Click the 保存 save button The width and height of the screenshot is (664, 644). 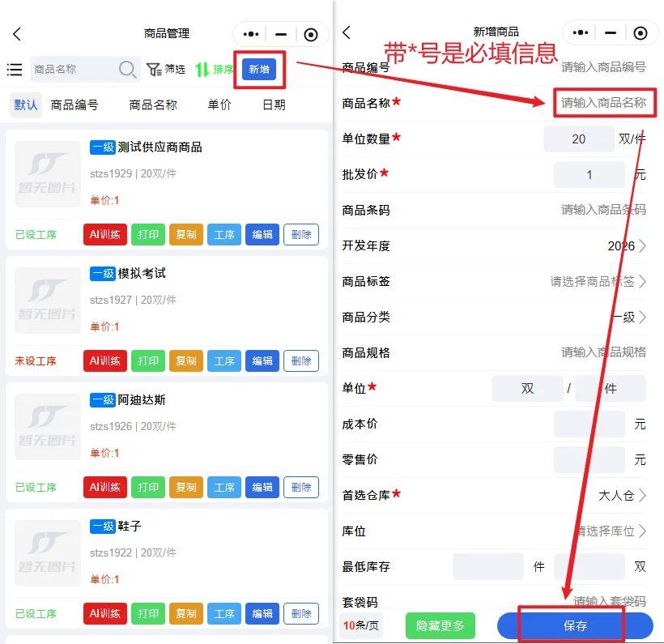575,626
